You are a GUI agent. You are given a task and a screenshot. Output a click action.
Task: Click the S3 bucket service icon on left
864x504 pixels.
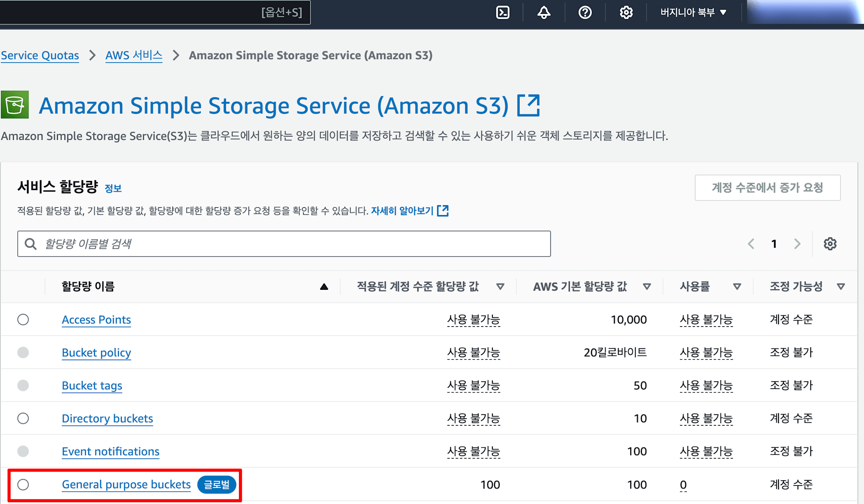15,106
